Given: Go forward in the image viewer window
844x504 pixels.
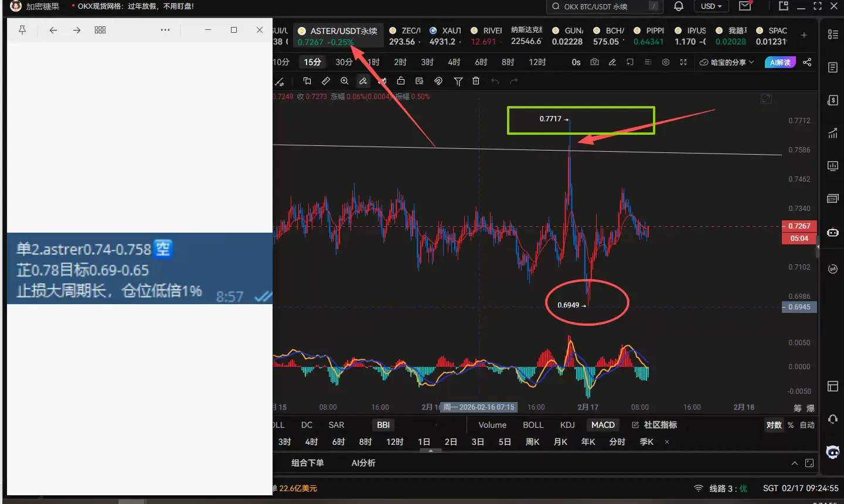Looking at the screenshot, I should click(x=77, y=30).
